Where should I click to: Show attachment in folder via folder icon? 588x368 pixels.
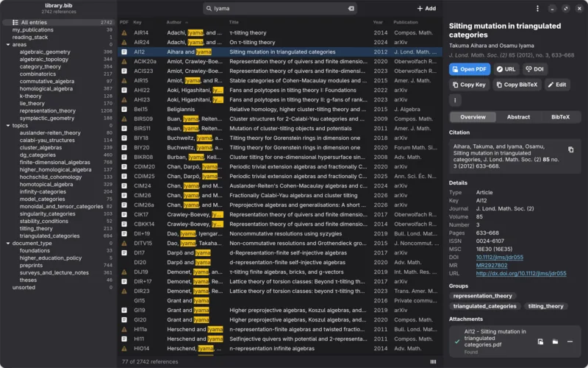[555, 342]
